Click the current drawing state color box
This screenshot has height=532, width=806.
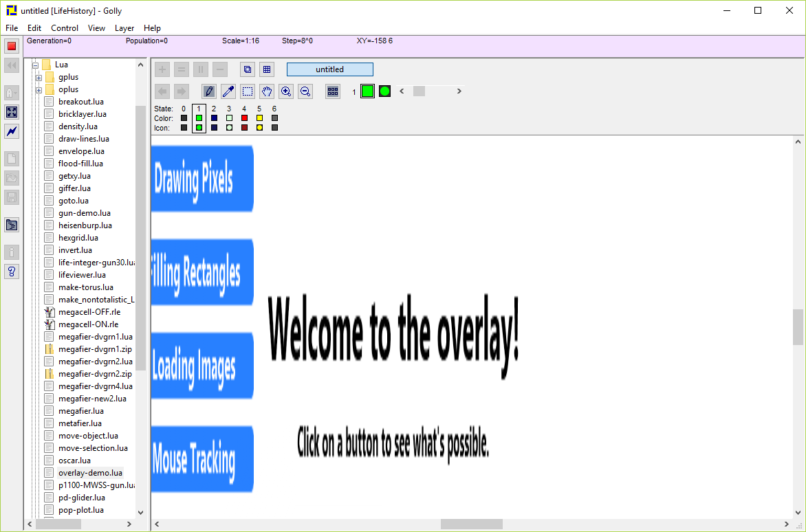367,91
